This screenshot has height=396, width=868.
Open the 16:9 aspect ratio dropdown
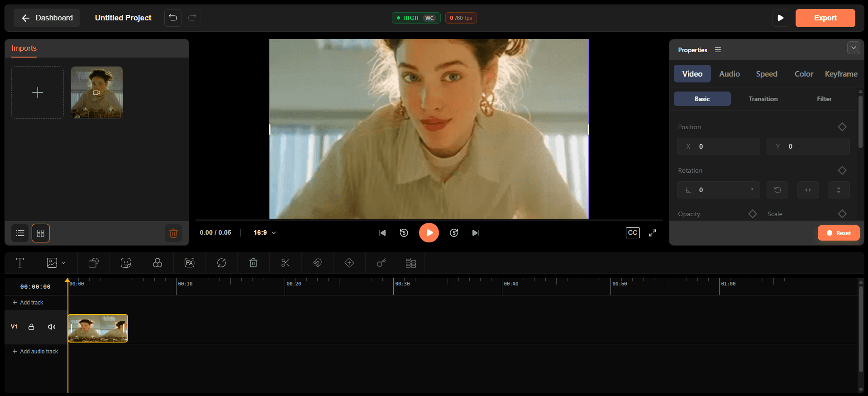click(x=265, y=233)
